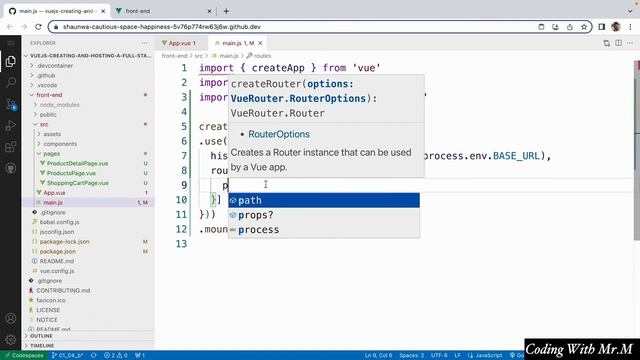Open vue.config.js file
The image size is (640, 360).
point(57,271)
